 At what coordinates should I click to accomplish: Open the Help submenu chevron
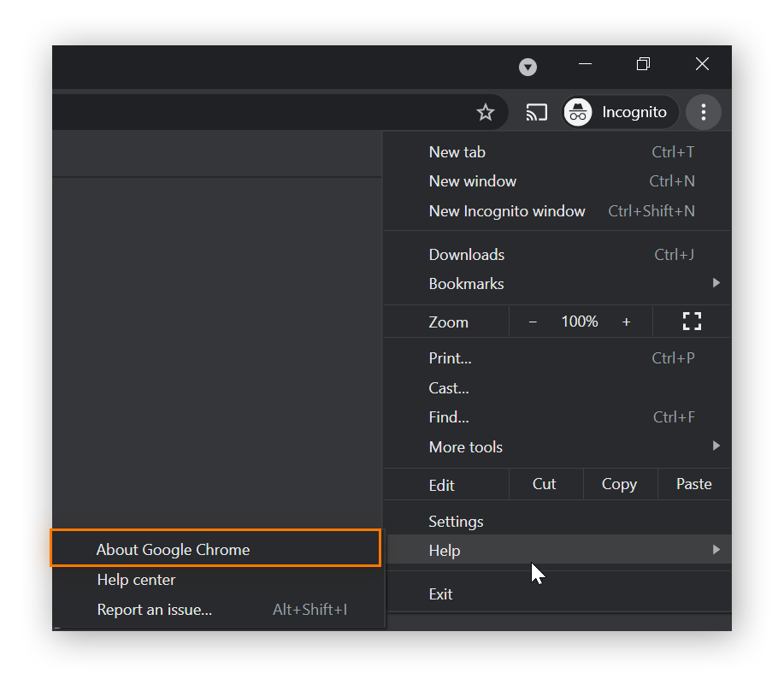point(716,550)
